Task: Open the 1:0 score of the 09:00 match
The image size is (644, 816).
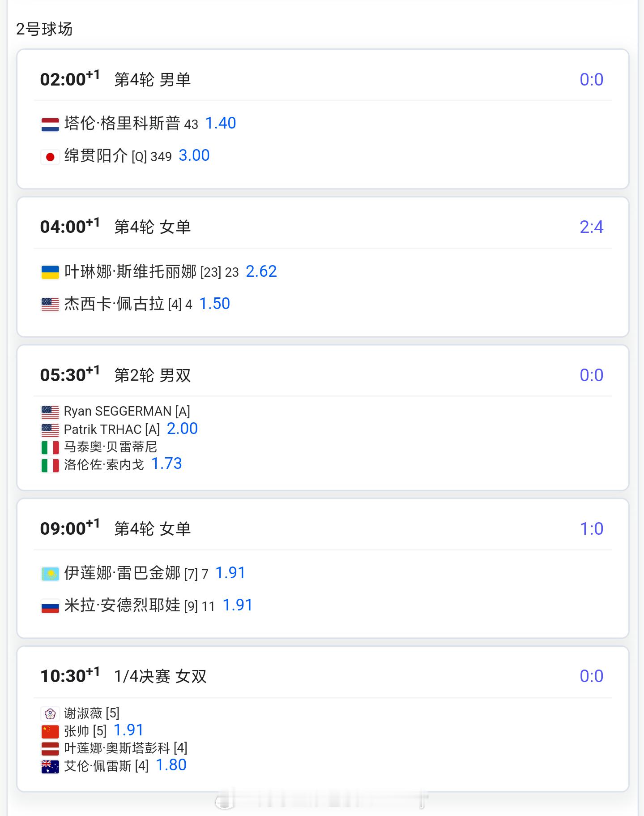Action: click(591, 529)
